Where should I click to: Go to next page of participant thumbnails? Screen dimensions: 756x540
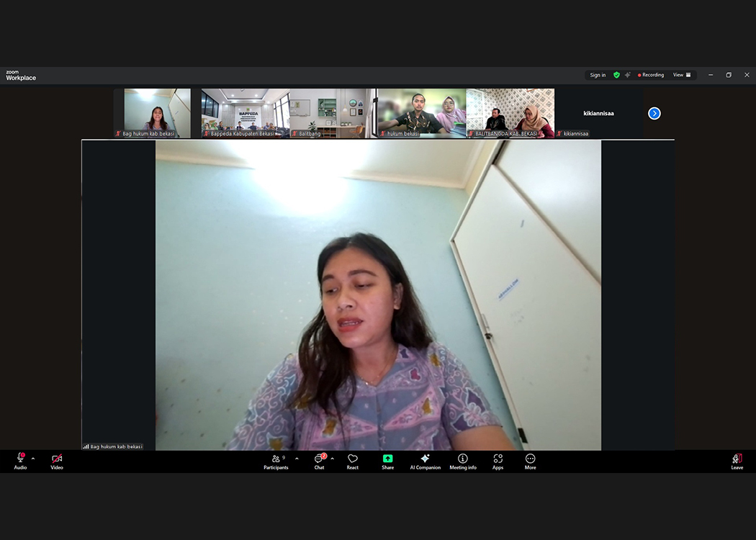[x=654, y=113]
